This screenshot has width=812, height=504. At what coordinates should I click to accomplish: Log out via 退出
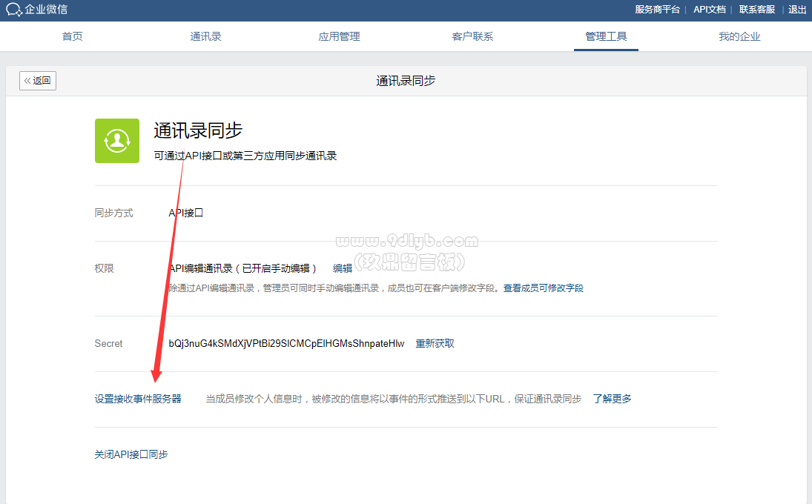(797, 10)
